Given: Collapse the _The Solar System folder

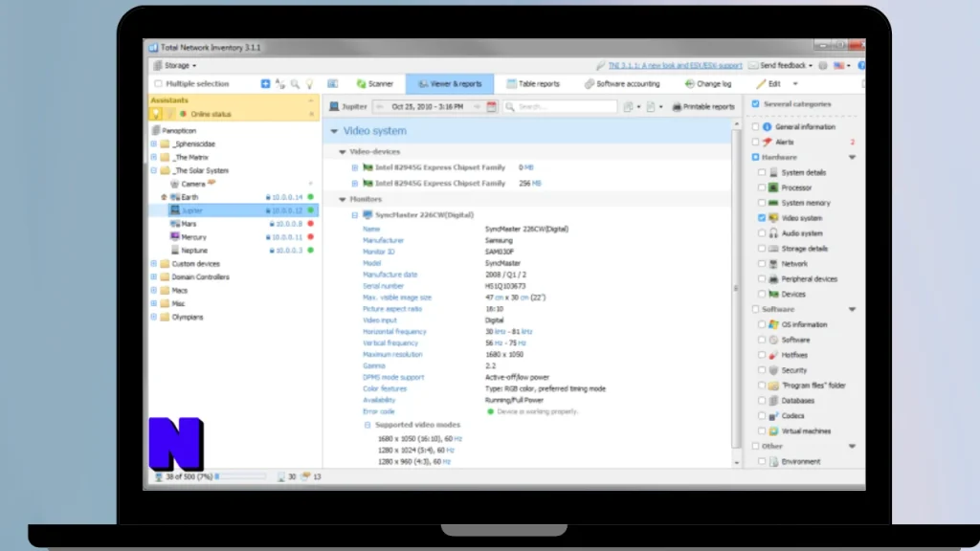Looking at the screenshot, I should tap(154, 170).
